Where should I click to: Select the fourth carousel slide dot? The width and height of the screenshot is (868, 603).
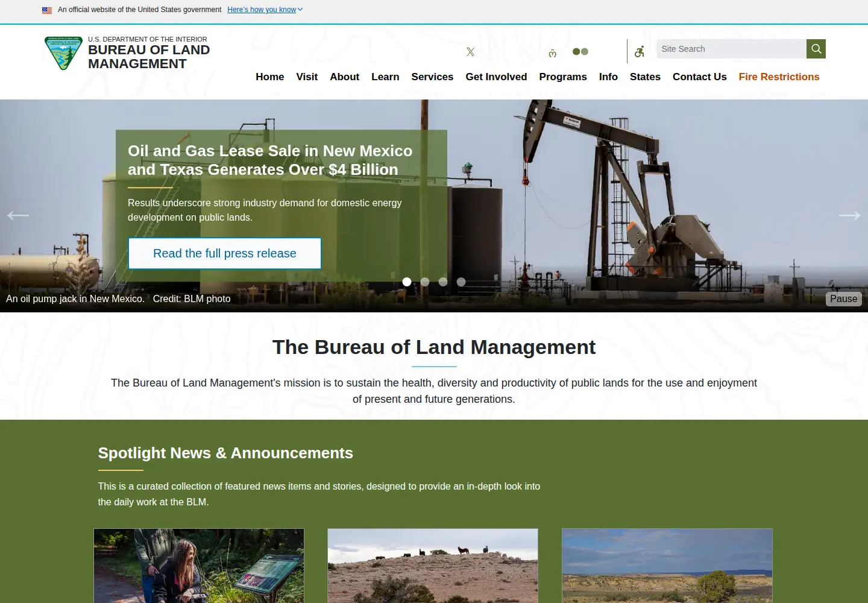[x=461, y=282]
